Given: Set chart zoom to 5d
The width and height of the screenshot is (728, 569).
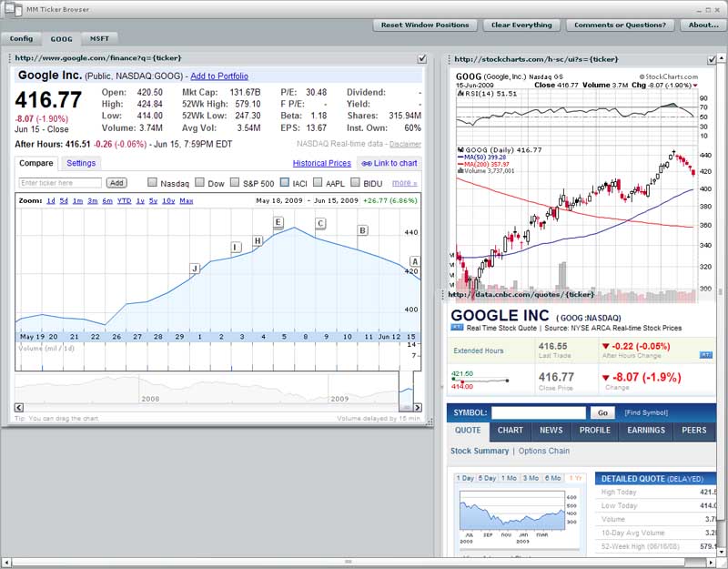Looking at the screenshot, I should [64, 201].
